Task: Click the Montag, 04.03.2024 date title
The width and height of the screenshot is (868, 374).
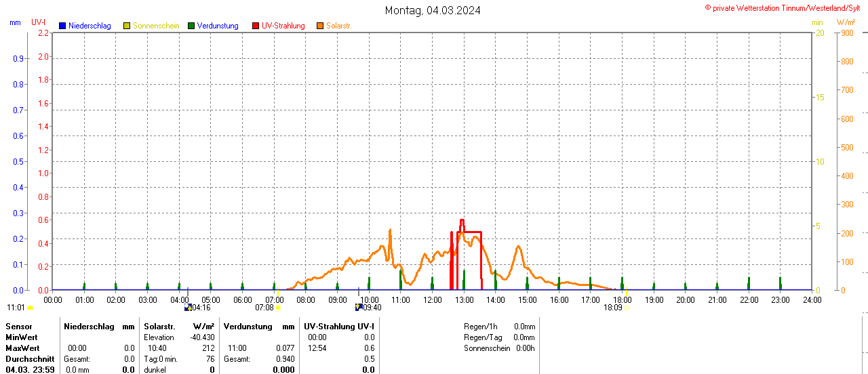Action: pos(433,10)
